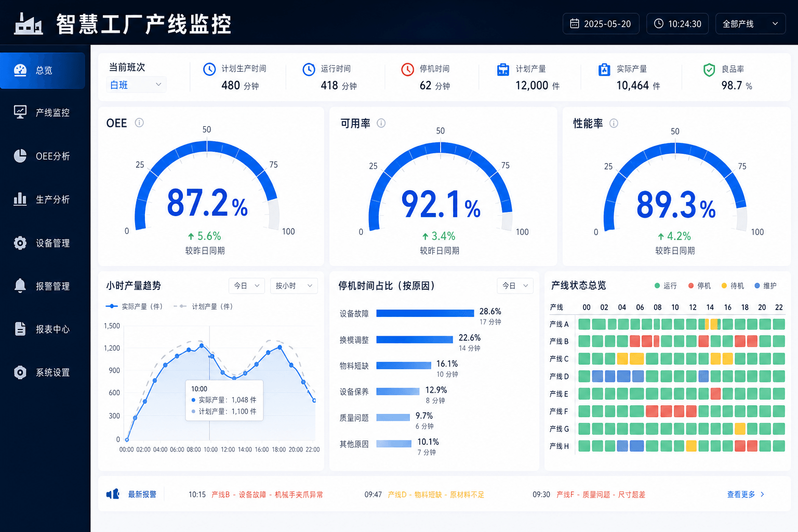This screenshot has height=532, width=798.
Task: Click the 换模调整 22.6% progress bar
Action: point(415,339)
